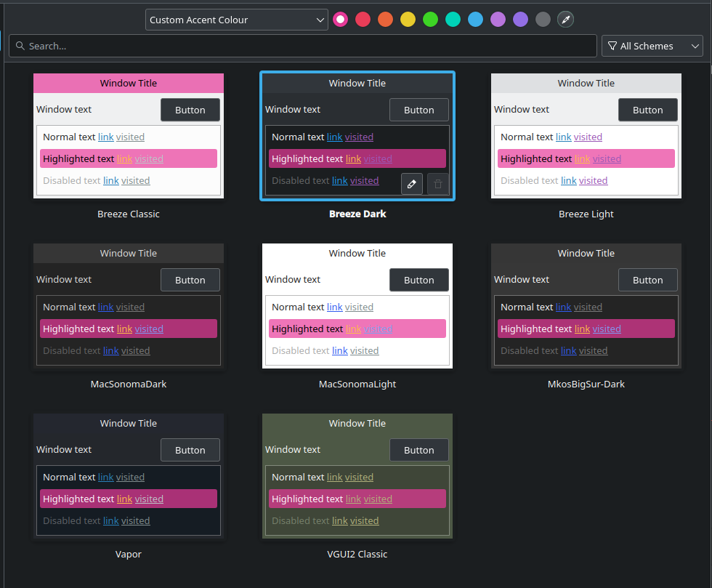The image size is (712, 588).
Task: Select the orange accent colour
Action: coord(386,20)
